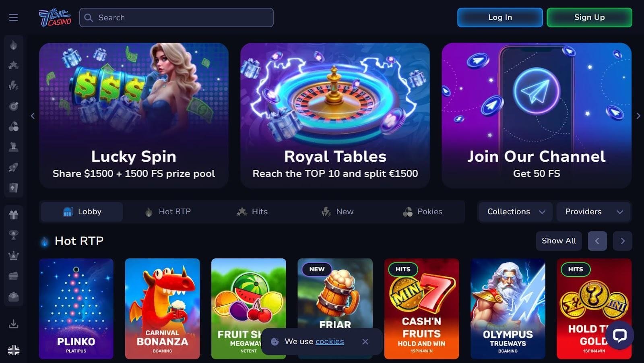Screen dimensions: 644x363
Task: Click the Sign Up button
Action: coord(589,17)
